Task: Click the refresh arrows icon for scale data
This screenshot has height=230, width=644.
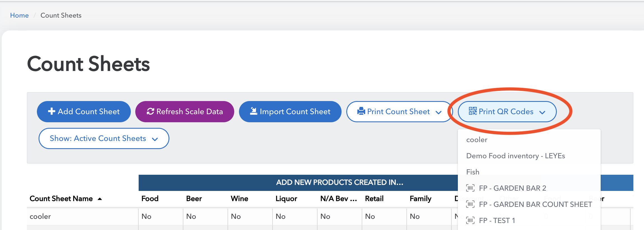Action: [150, 111]
